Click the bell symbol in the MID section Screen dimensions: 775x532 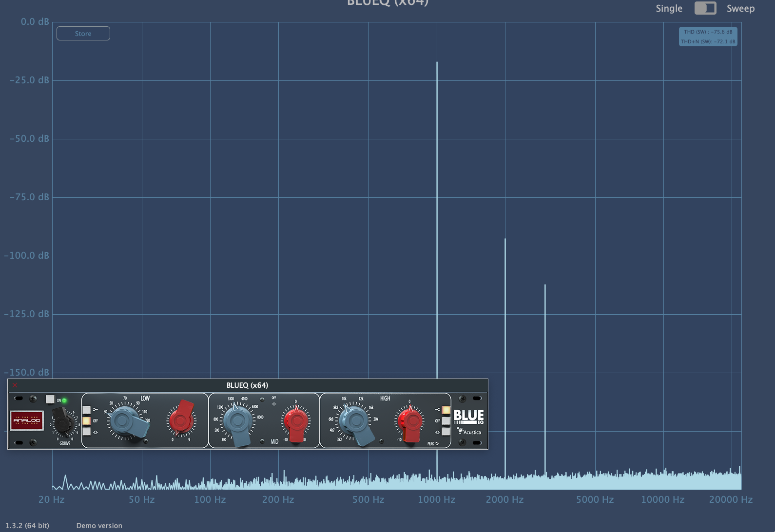[x=274, y=404]
